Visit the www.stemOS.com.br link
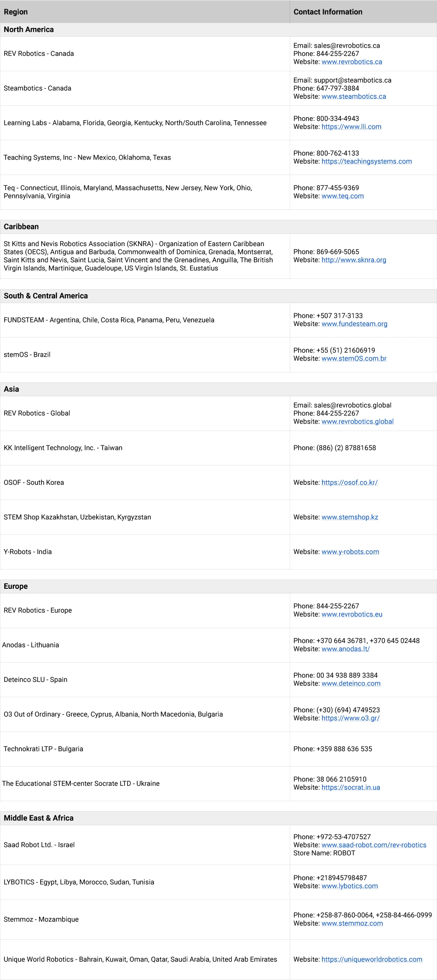437x980 pixels. (354, 358)
